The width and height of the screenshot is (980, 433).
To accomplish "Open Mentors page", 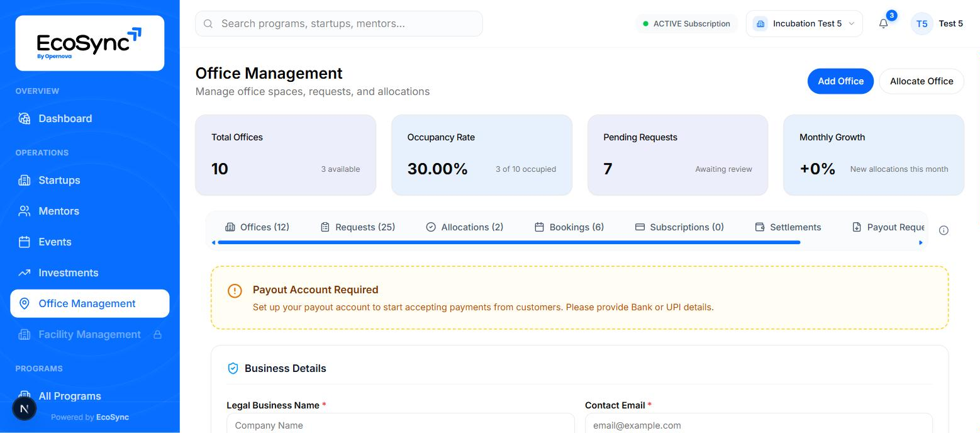I will 89,211.
